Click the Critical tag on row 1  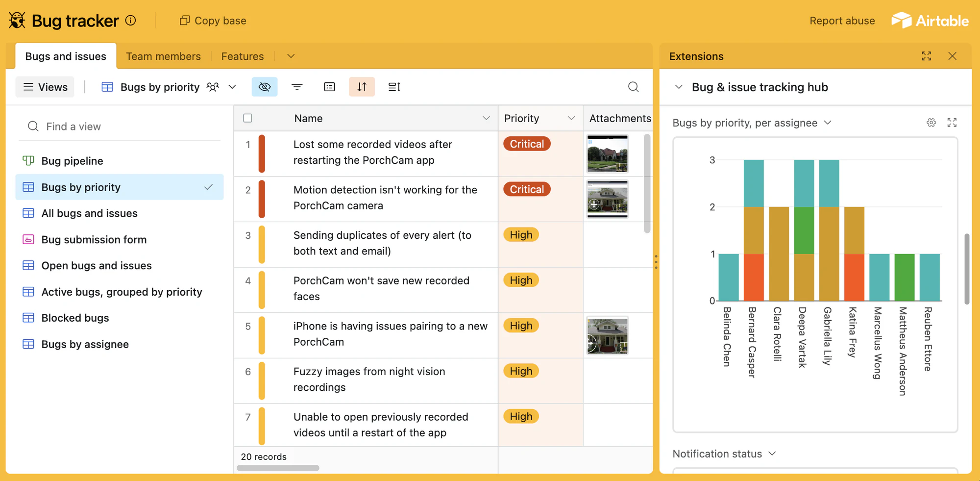527,144
